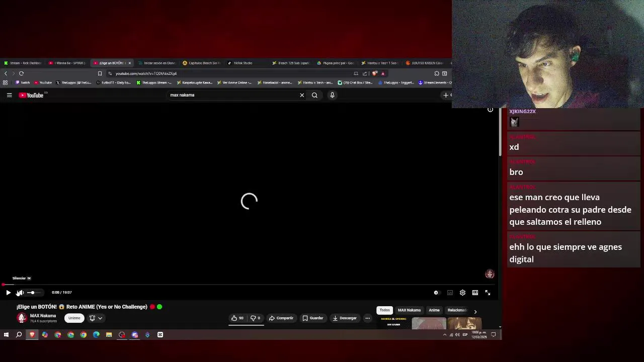Image resolution: width=644 pixels, height=362 pixels.
Task: Toggle subtitles button in player
Action: (450, 293)
